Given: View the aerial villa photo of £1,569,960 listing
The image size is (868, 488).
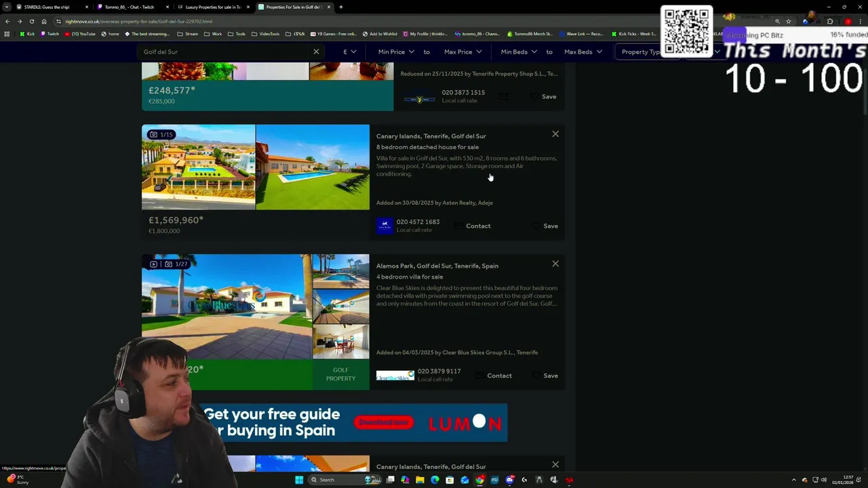Looking at the screenshot, I should (x=199, y=167).
